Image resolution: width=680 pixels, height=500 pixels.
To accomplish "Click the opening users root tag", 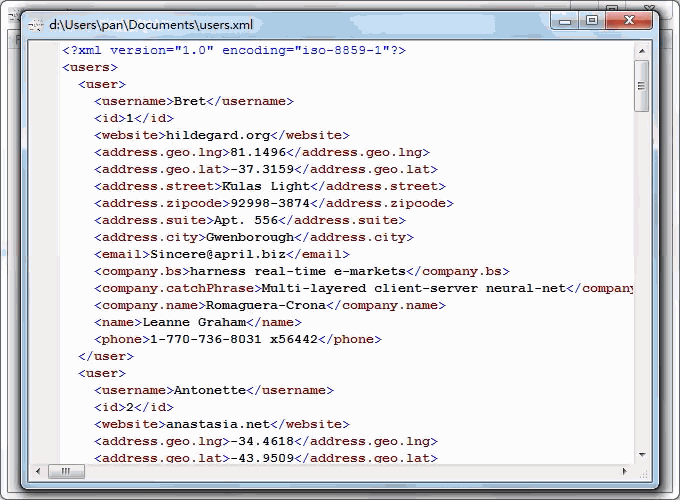I will coord(90,68).
